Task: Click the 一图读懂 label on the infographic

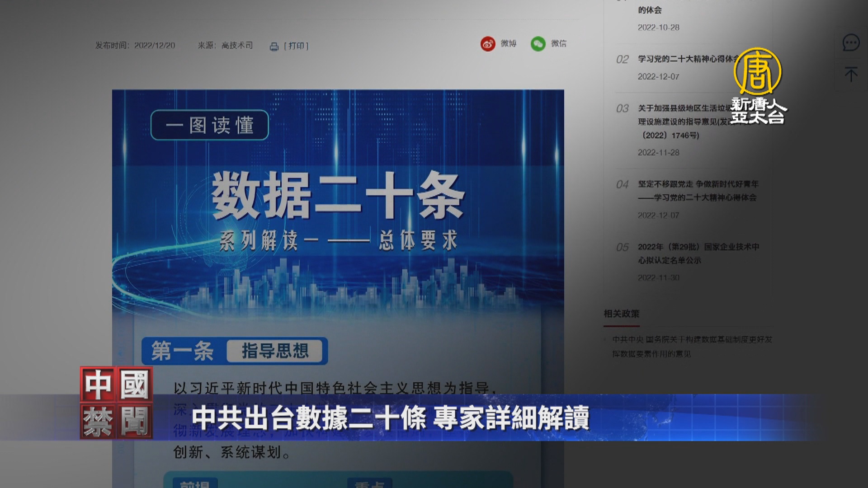Action: coord(210,125)
